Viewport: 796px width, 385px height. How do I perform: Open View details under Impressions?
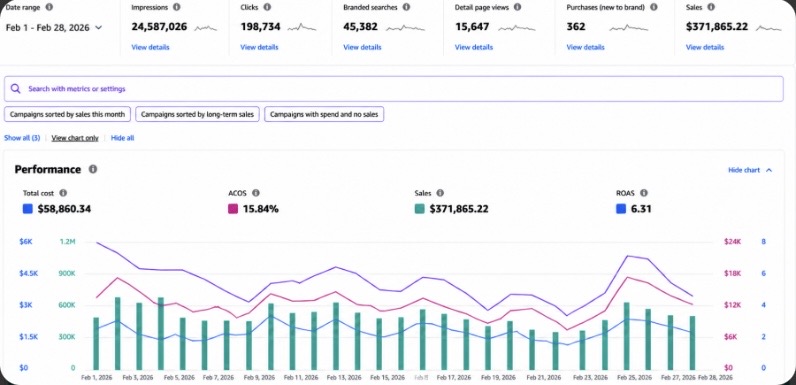pyautogui.click(x=150, y=47)
